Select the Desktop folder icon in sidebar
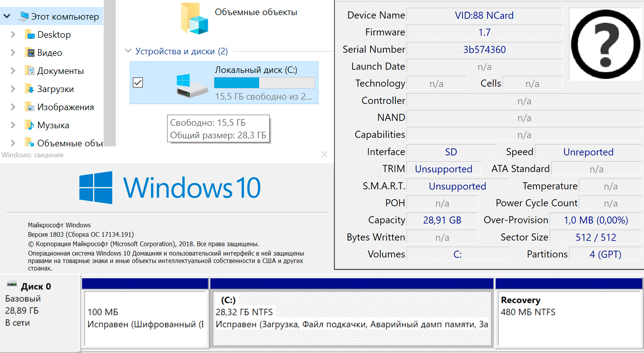The height and width of the screenshot is (353, 644). 30,35
